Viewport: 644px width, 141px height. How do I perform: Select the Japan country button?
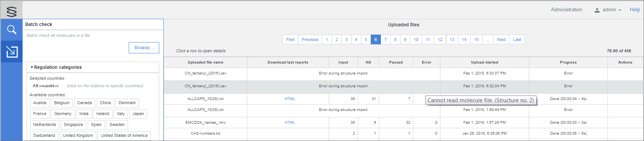coord(138,114)
